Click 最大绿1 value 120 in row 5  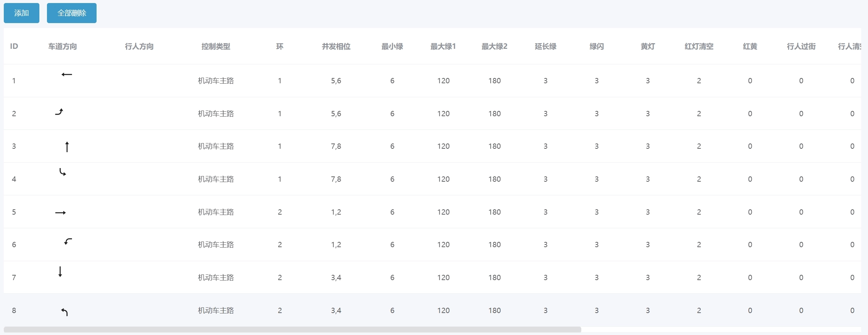tap(443, 212)
